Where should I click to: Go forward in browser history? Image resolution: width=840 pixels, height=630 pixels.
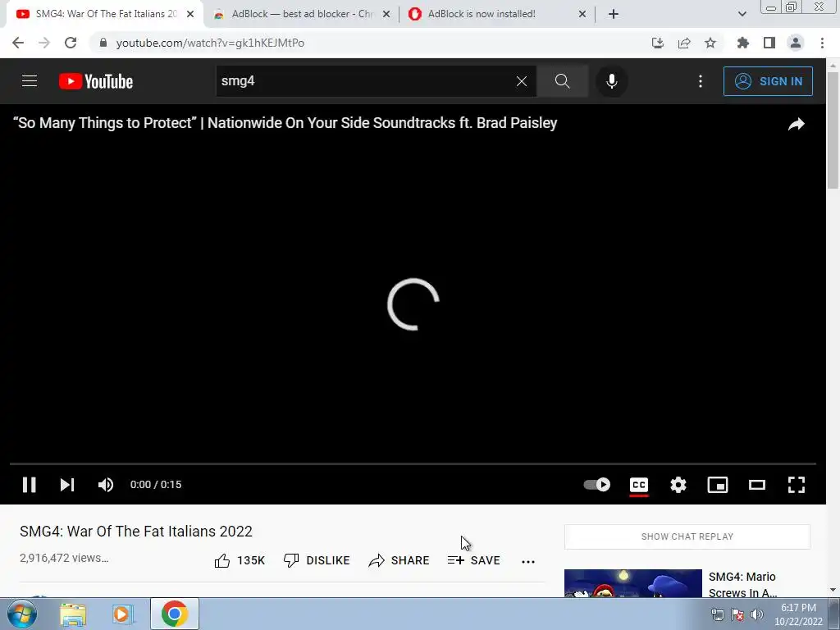pos(44,43)
